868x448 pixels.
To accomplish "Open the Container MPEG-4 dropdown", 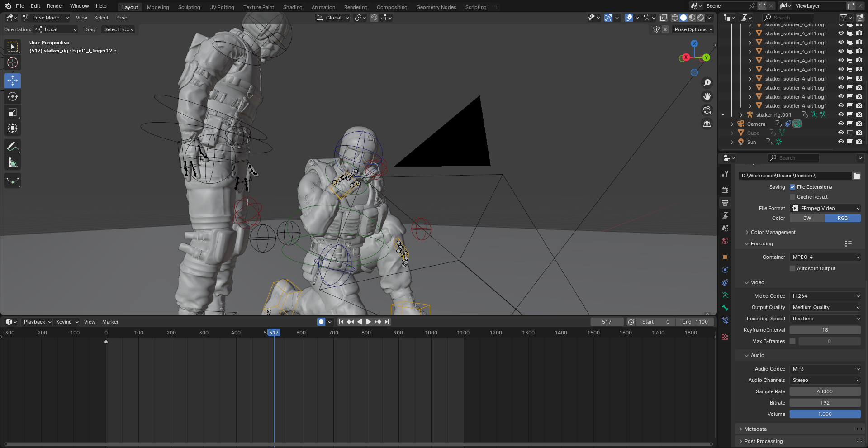I will coord(825,257).
